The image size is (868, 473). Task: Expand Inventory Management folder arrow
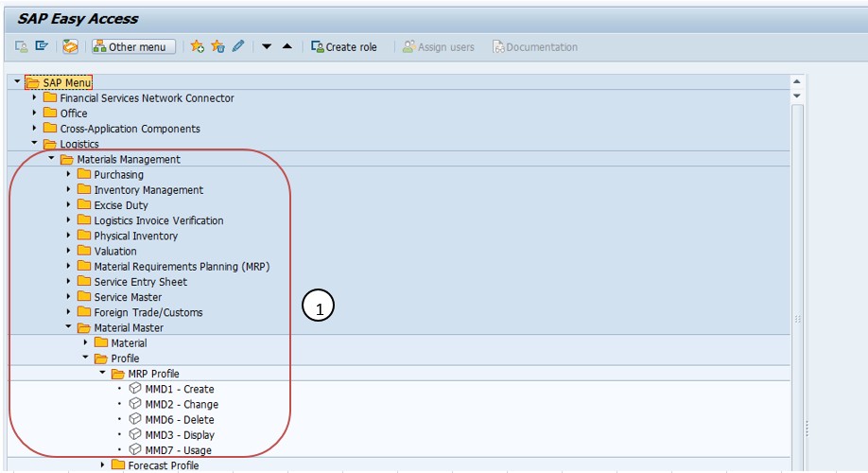tap(69, 189)
